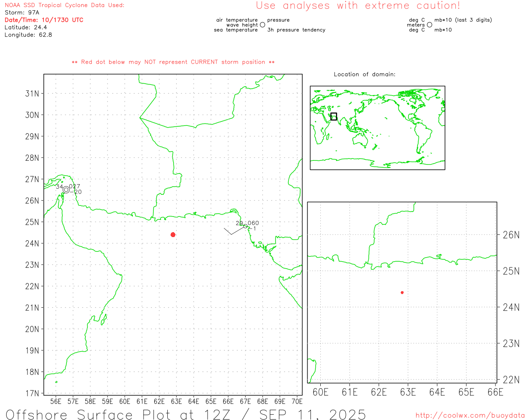Click the station circle near 24.8N 67E
This screenshot has height=420, width=525.
point(245,226)
